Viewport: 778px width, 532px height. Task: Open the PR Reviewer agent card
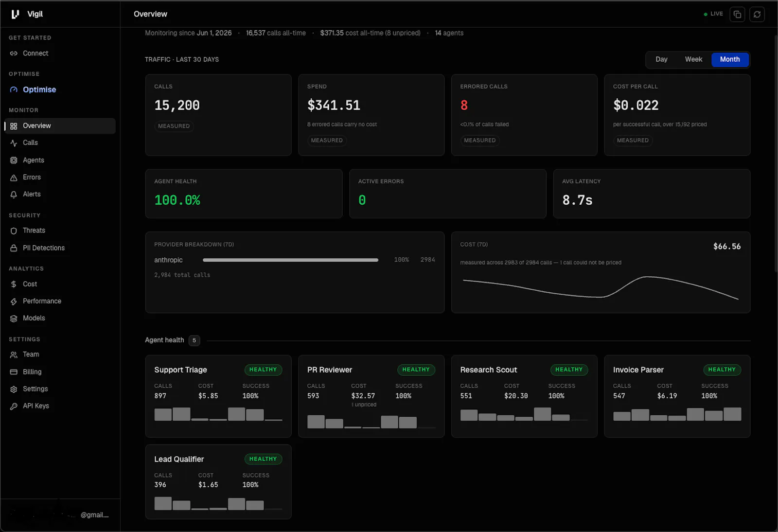[x=371, y=396]
